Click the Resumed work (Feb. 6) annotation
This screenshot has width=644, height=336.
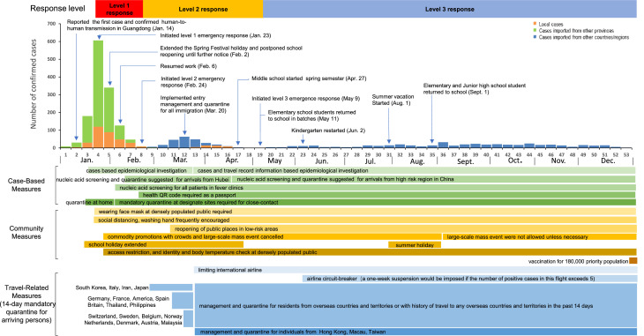click(x=188, y=66)
